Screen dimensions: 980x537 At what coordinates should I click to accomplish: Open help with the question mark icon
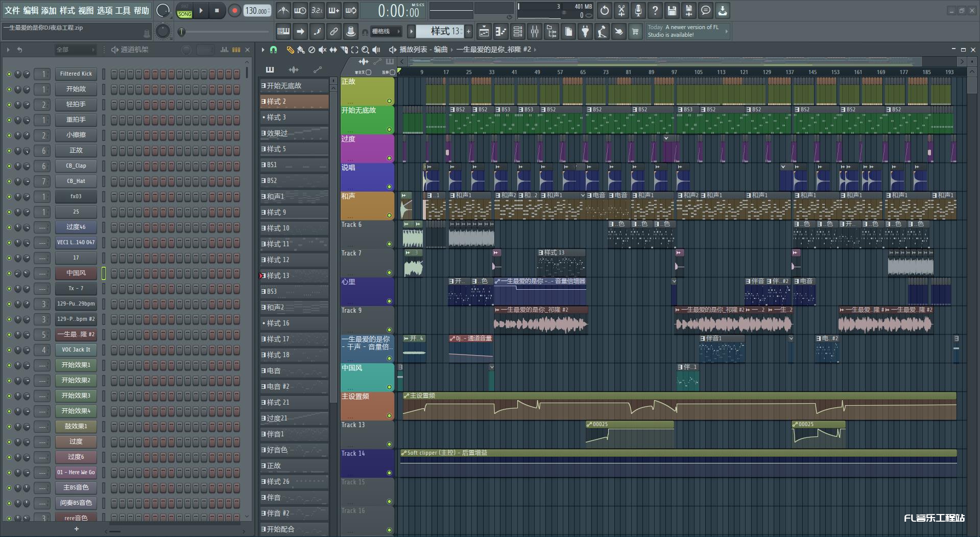655,10
